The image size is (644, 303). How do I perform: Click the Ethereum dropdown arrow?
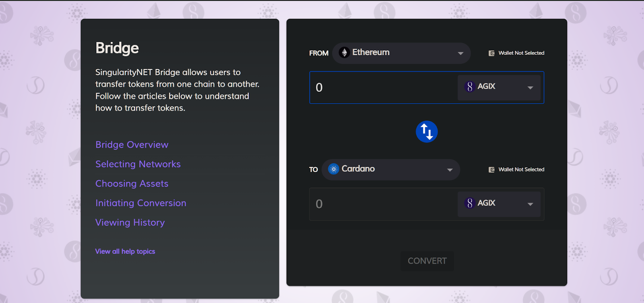click(x=460, y=54)
